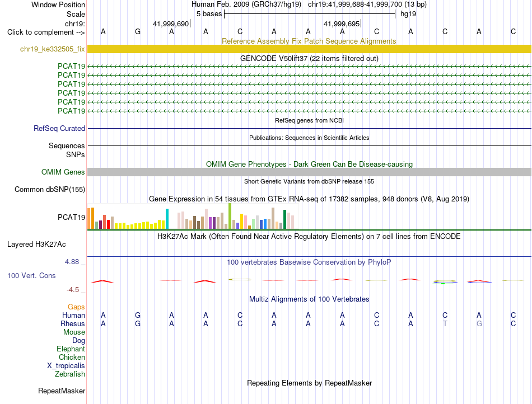This screenshot has width=532, height=404.
Task: Open Short Genetic Variants from dbSNP release 155
Action: tap(309, 181)
